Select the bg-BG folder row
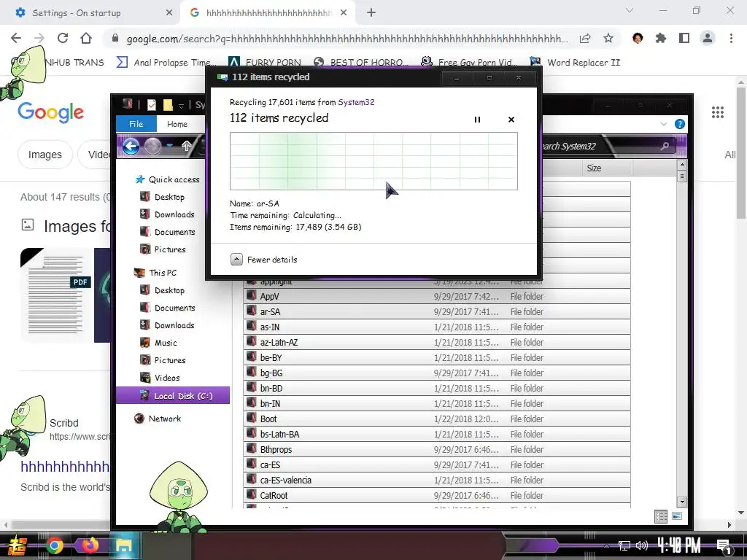This screenshot has width=747, height=560. pyautogui.click(x=437, y=373)
